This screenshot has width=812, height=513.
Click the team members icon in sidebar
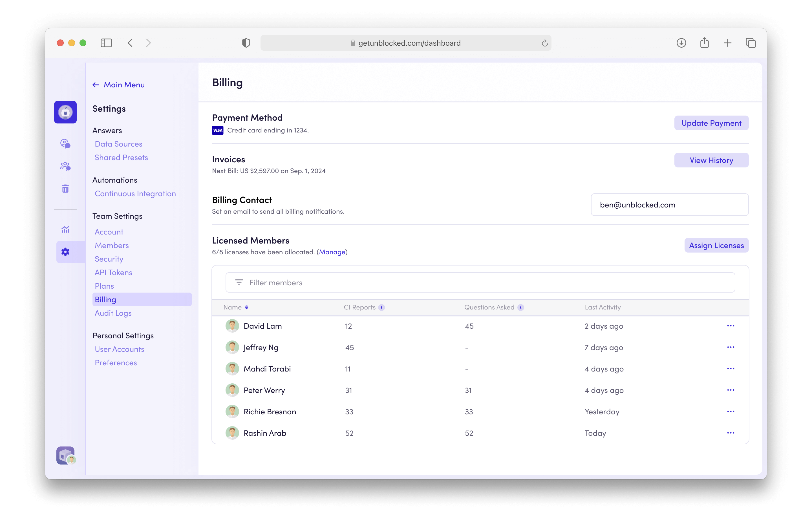pos(65,166)
